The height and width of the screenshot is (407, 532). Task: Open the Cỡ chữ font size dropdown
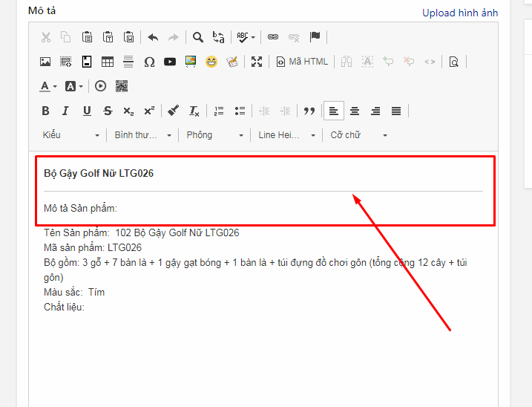358,135
